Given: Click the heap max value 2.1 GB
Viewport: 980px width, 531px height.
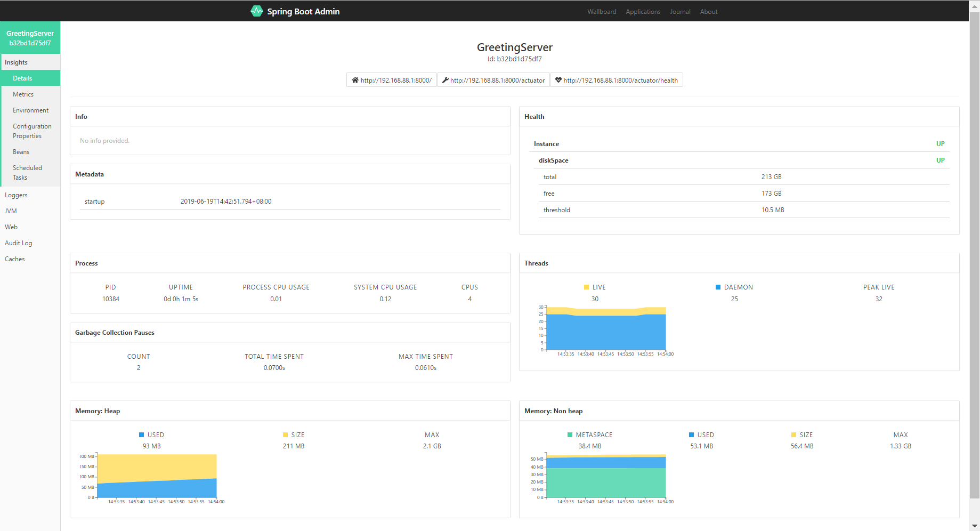Looking at the screenshot, I should tap(432, 446).
